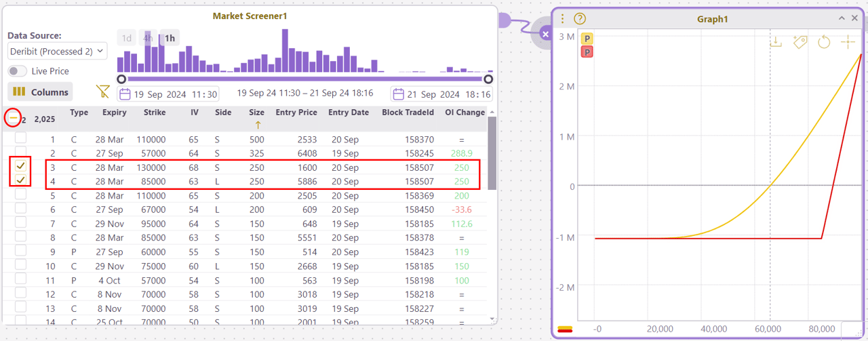Viewport: 868px width, 341px height.
Task: Check the row 2 checkbox
Action: [x=20, y=152]
